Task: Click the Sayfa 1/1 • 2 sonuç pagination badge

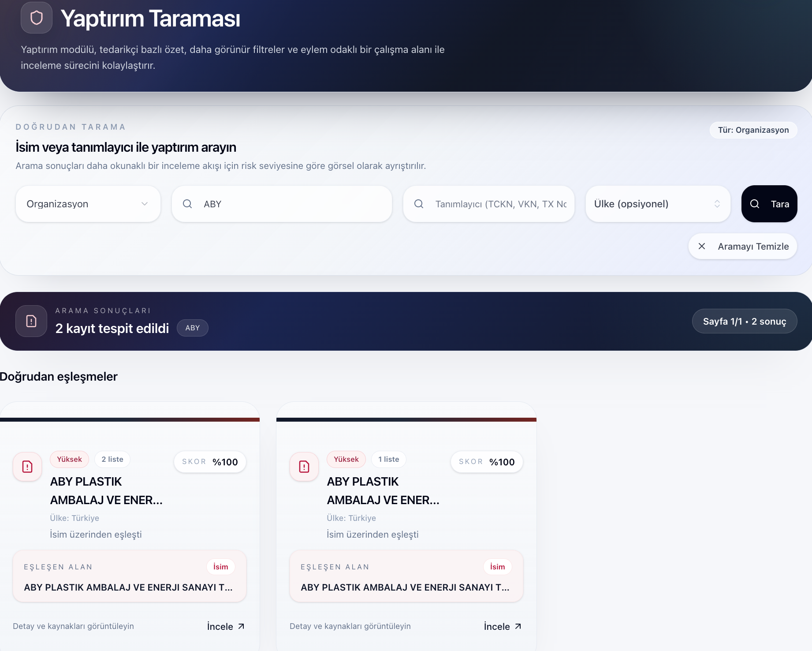Action: pyautogui.click(x=745, y=321)
